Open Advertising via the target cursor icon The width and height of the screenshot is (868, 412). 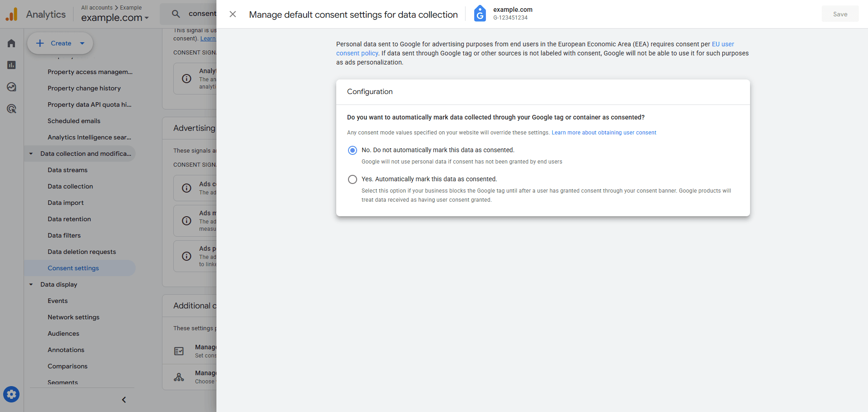[11, 109]
